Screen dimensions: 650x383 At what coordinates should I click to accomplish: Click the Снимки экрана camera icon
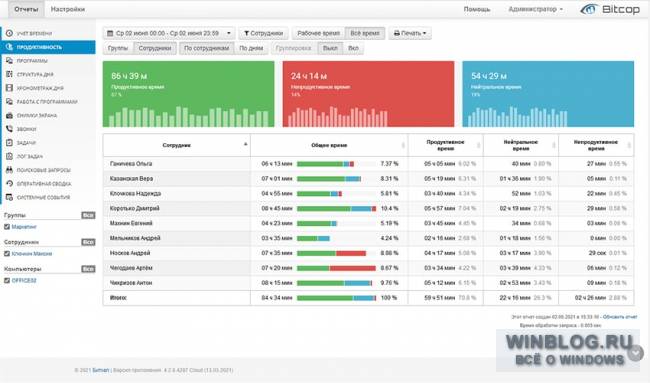tap(9, 115)
